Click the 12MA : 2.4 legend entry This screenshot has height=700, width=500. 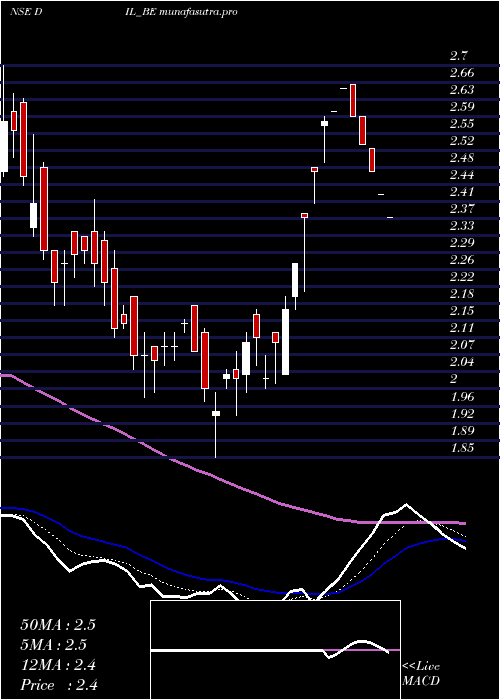(x=58, y=665)
